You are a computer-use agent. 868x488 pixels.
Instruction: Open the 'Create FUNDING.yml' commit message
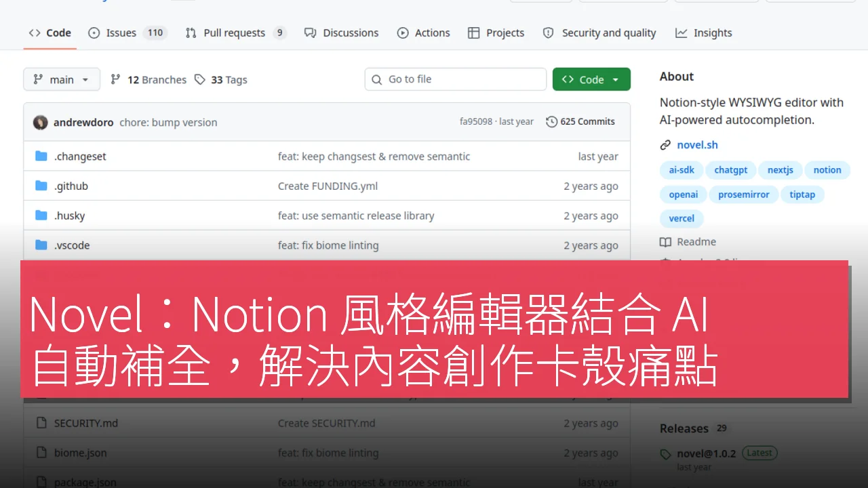(x=328, y=186)
